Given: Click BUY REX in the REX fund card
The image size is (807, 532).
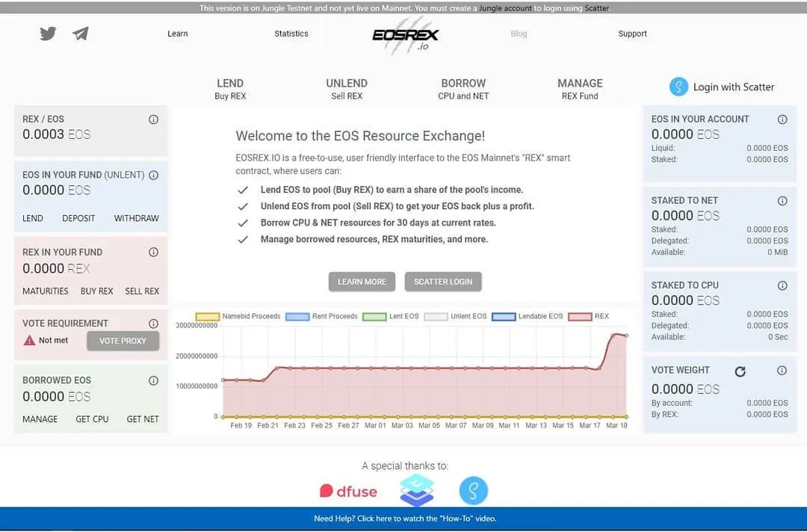Looking at the screenshot, I should (x=96, y=291).
